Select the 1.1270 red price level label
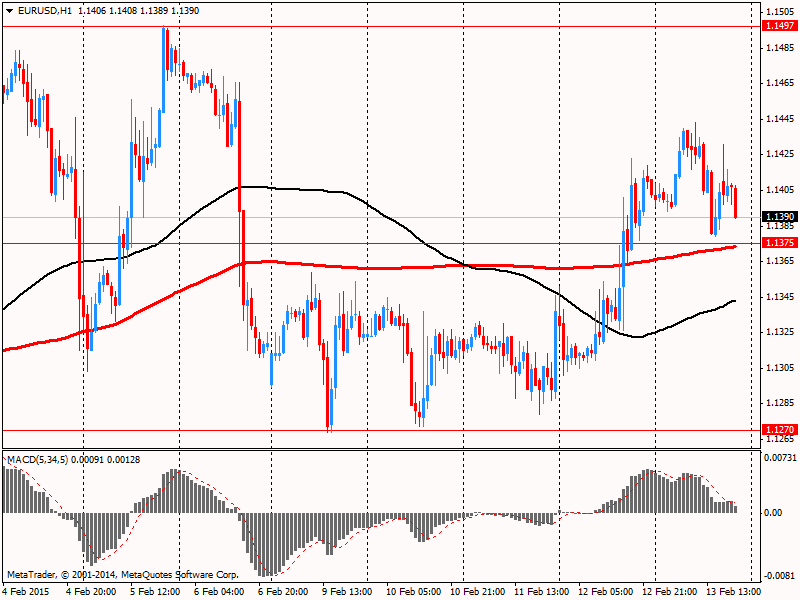The image size is (800, 600). (x=780, y=430)
